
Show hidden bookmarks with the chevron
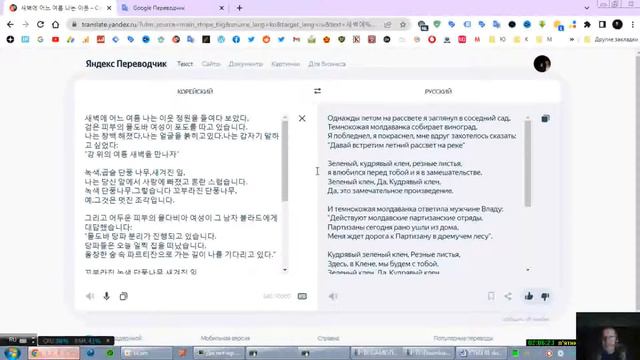(x=572, y=40)
